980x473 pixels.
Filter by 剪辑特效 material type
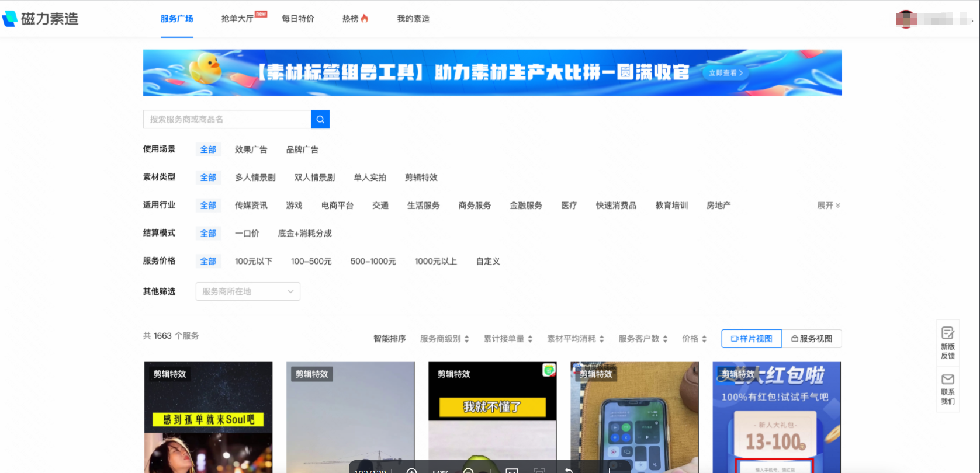[421, 178]
